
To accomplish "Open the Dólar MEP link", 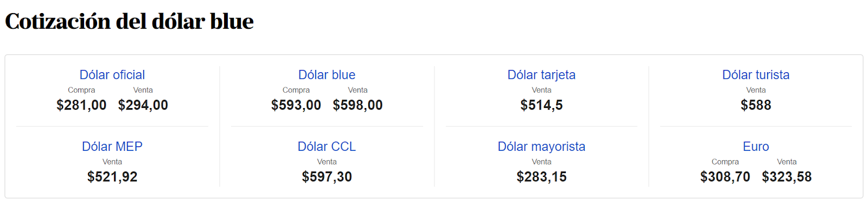I will point(112,147).
